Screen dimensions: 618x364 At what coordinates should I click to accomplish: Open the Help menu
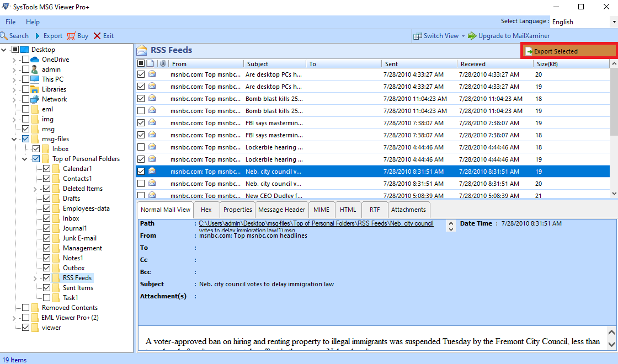(33, 22)
